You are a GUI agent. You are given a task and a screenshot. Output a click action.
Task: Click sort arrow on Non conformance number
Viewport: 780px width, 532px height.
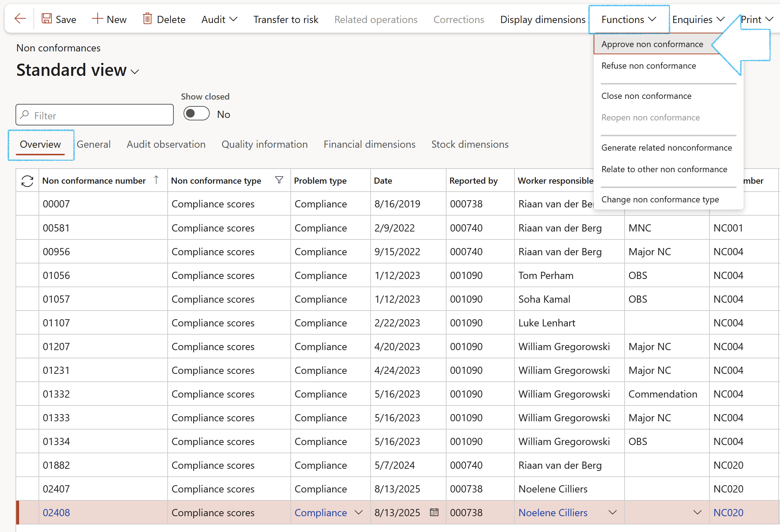[156, 180]
